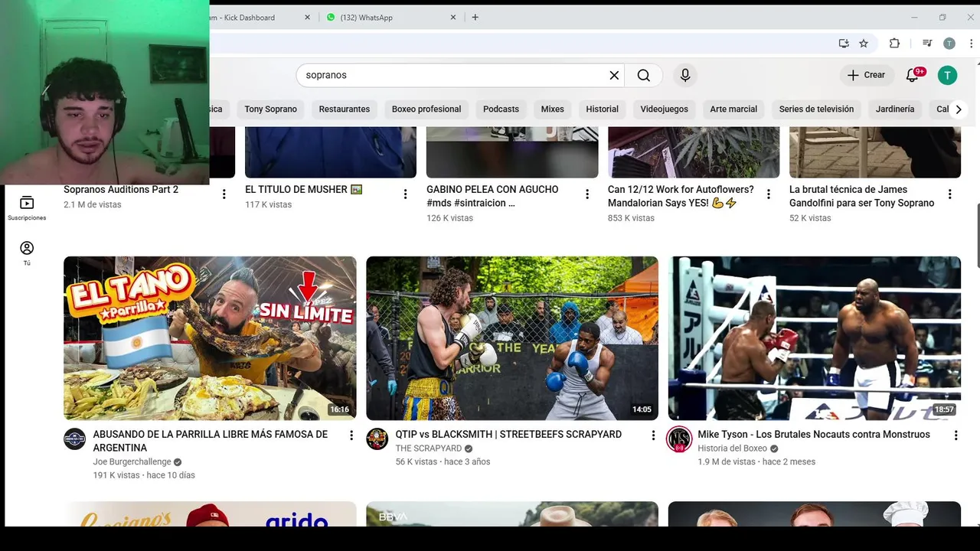Select Videojuegos filter chip
The image size is (980, 551).
tap(664, 109)
